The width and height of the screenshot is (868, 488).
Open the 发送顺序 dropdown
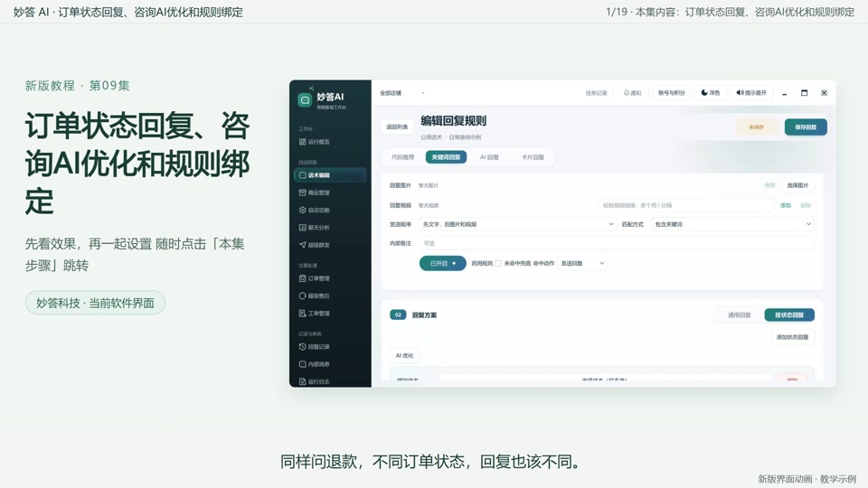517,224
